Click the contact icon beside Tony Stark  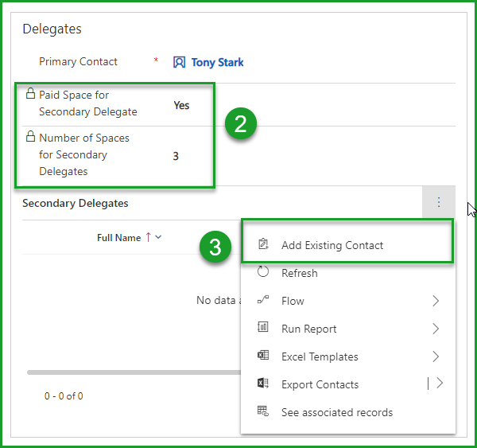[x=179, y=62]
